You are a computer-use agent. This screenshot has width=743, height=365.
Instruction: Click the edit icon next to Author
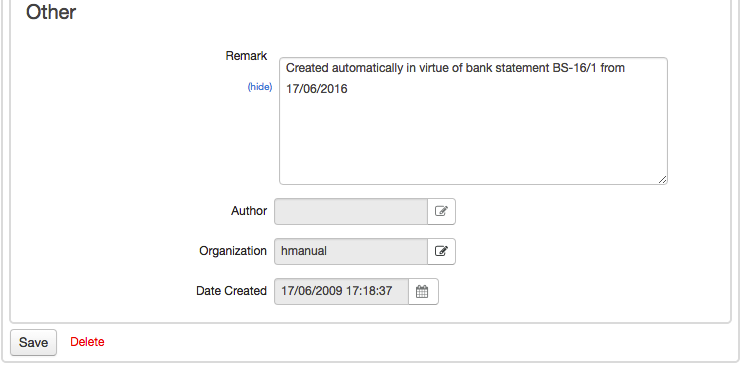[x=441, y=211]
